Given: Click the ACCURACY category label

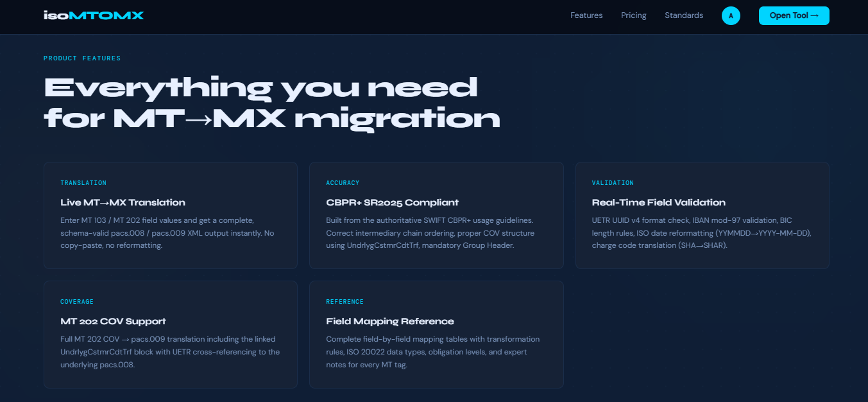Looking at the screenshot, I should coord(343,183).
